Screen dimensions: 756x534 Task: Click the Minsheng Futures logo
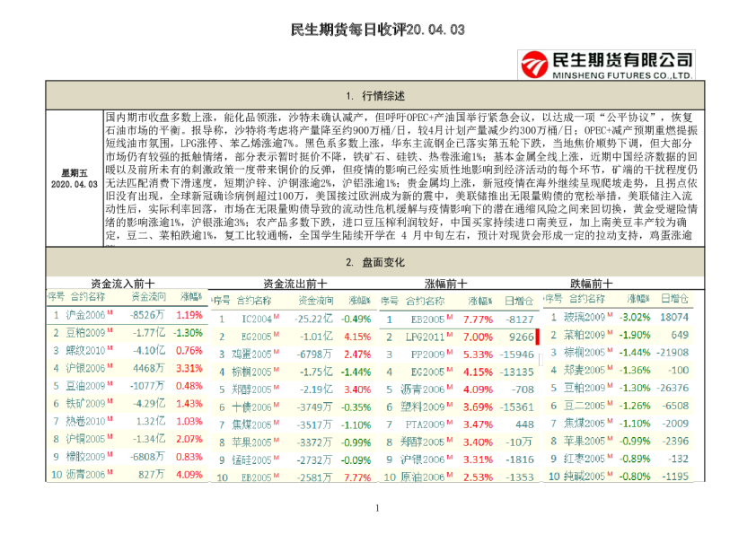(x=605, y=63)
